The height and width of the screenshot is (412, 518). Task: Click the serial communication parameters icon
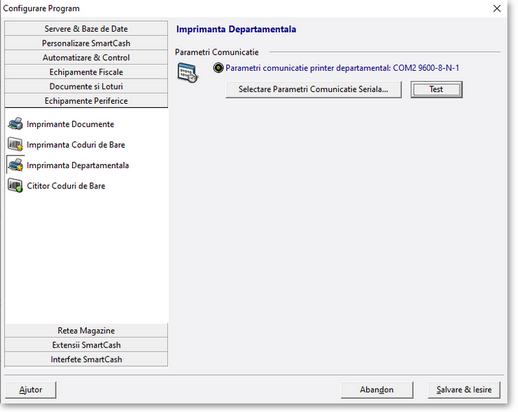pyautogui.click(x=187, y=72)
